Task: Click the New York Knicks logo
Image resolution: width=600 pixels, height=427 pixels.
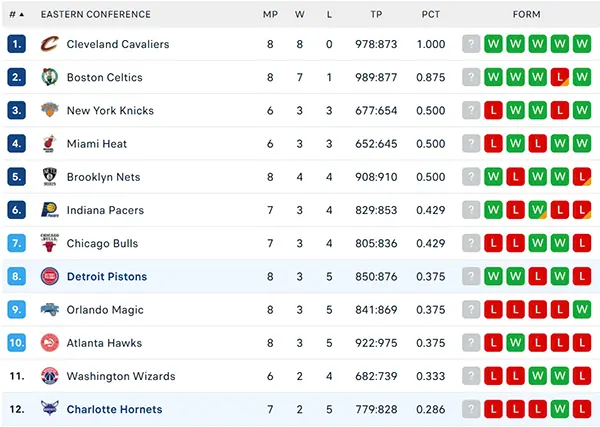Action: coord(50,110)
